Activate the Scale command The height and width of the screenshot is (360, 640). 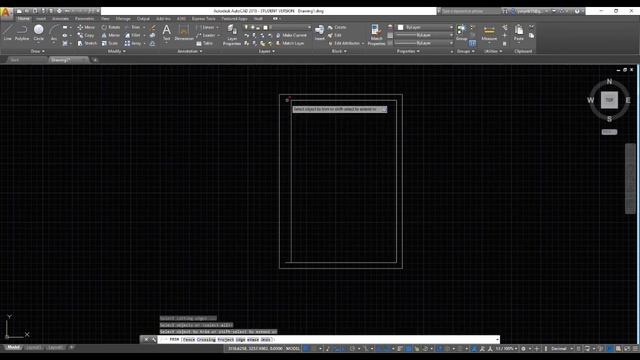click(110, 43)
